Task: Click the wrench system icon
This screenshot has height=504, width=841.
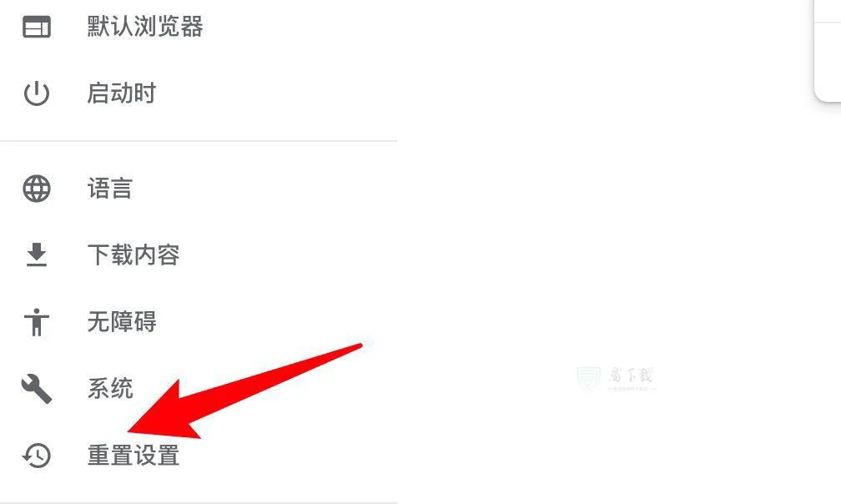Action: tap(37, 389)
